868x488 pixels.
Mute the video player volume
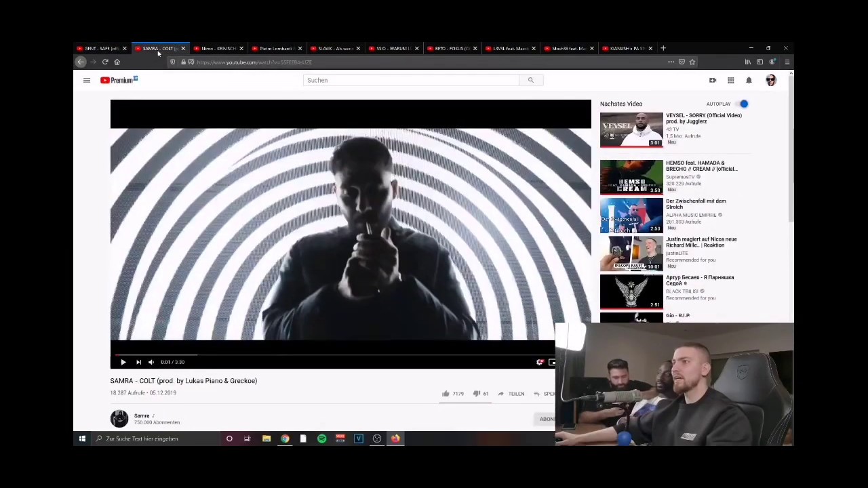point(151,362)
